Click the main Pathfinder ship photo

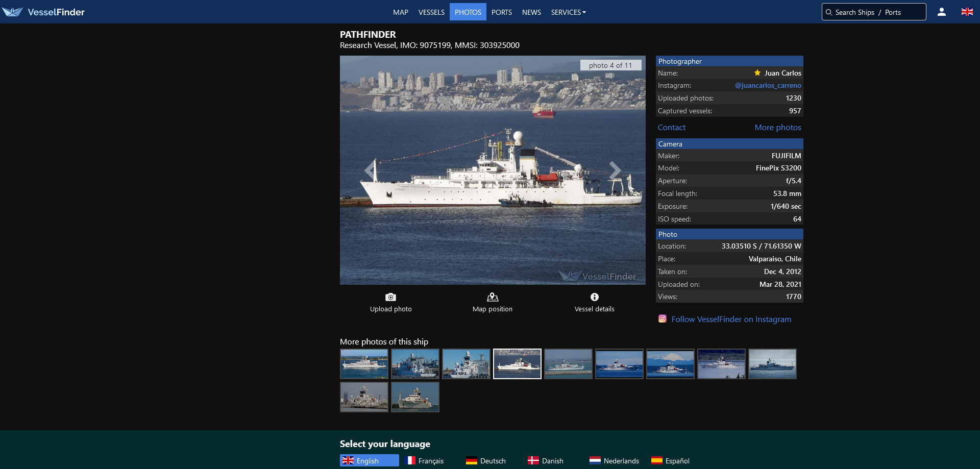[493, 170]
